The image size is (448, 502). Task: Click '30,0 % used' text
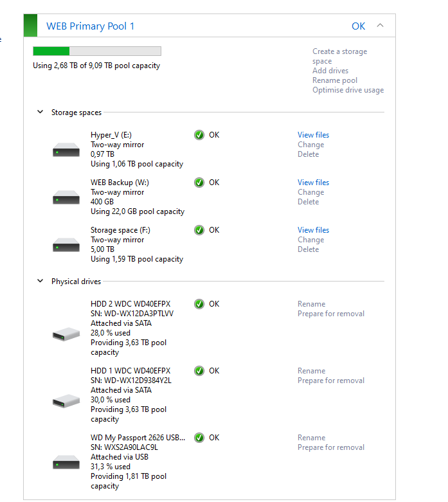coord(111,400)
